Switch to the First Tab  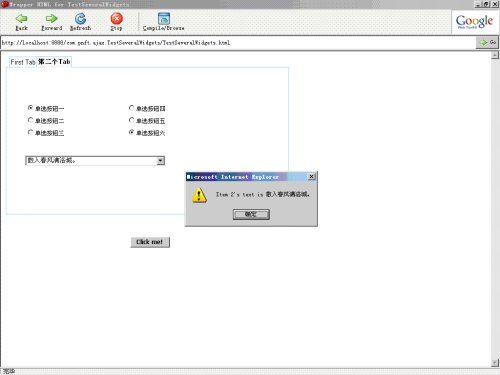(x=23, y=62)
